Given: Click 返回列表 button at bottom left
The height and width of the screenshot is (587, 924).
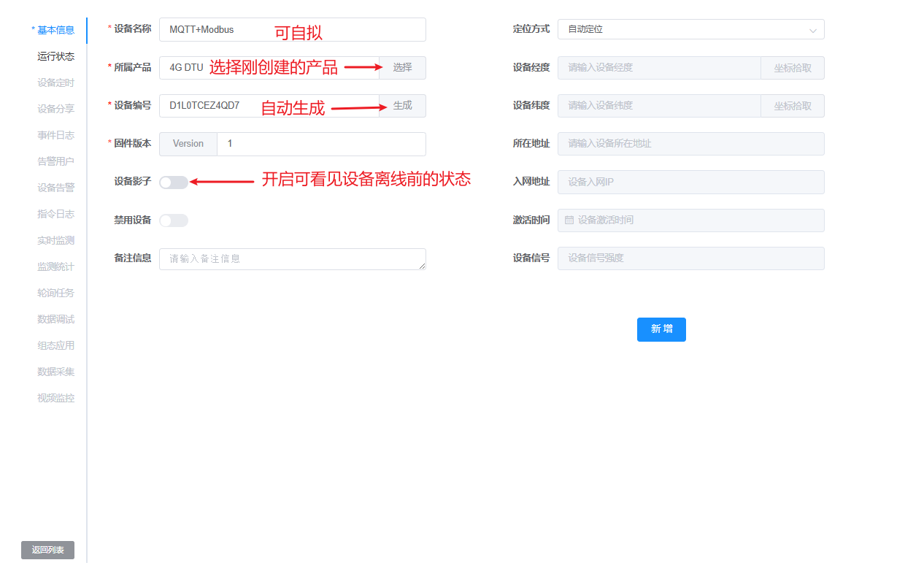Looking at the screenshot, I should [48, 550].
